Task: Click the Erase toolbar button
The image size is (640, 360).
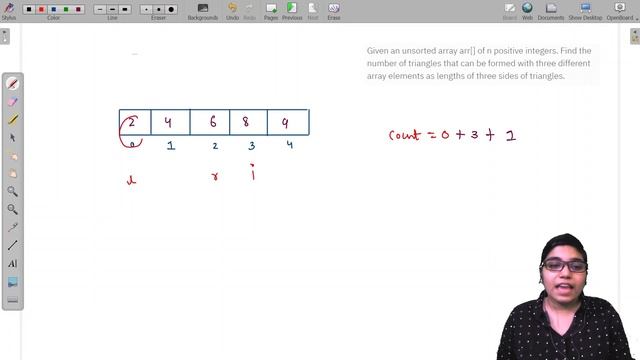Action: tap(333, 11)
